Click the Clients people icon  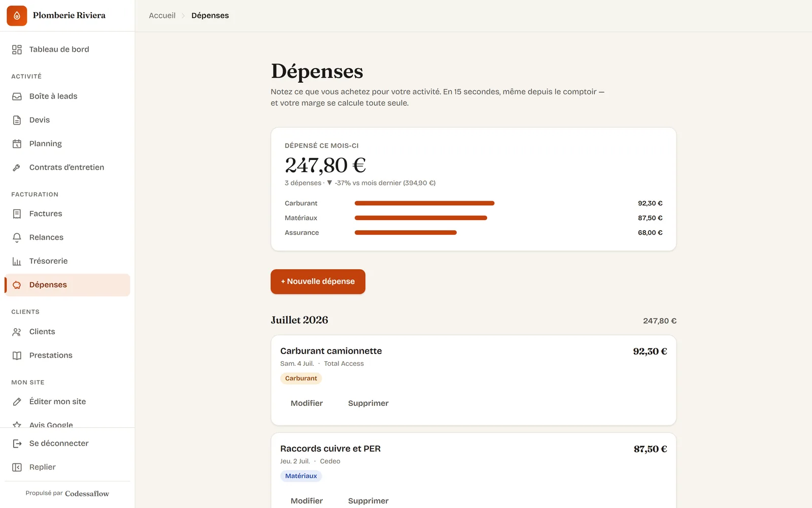[x=17, y=332]
